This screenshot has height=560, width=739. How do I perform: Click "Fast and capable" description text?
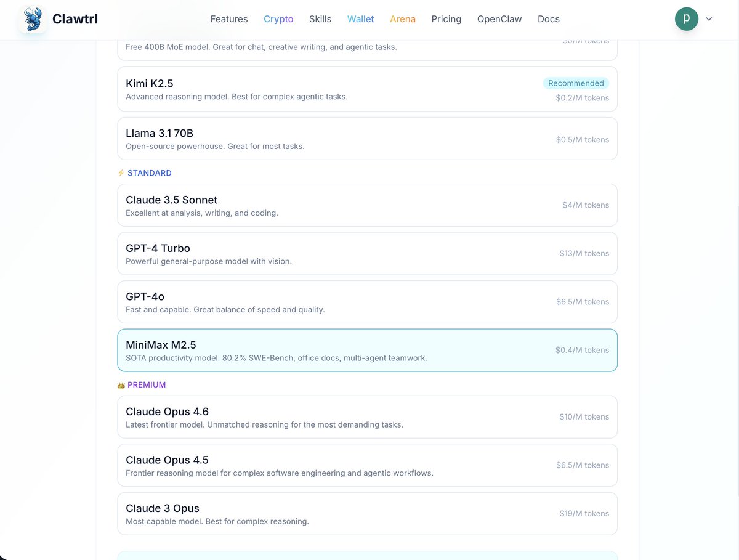click(x=225, y=310)
